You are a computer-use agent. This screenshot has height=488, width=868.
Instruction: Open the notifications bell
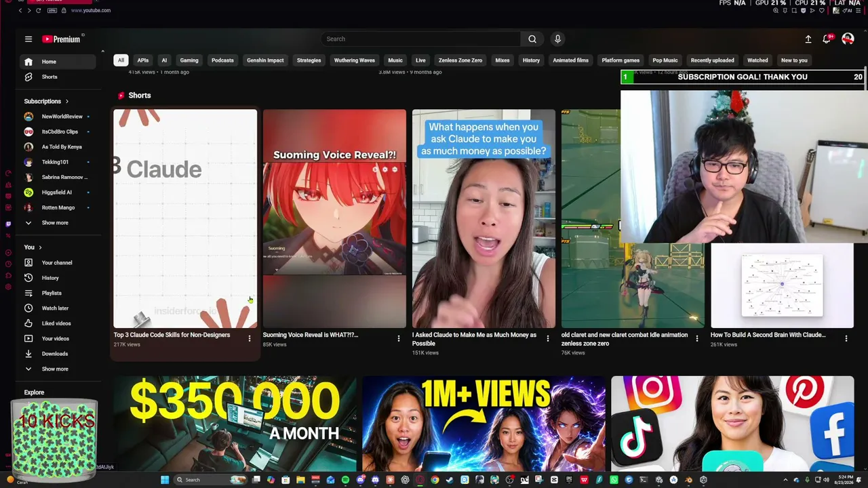tap(827, 39)
